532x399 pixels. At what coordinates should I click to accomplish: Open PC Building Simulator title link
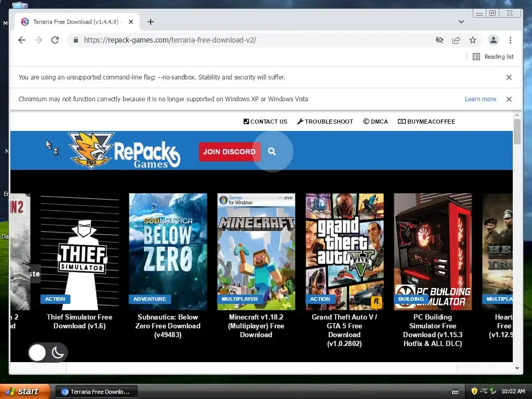coord(433,330)
